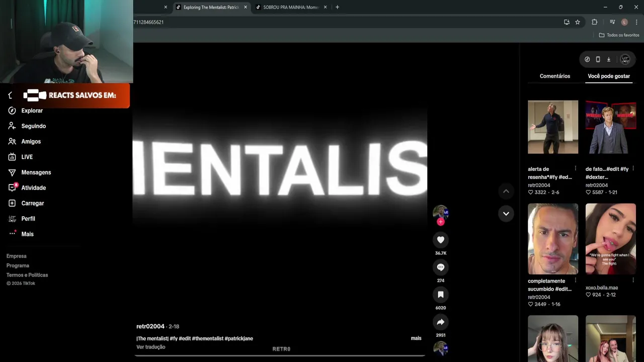Share the video with the arrow icon
644x362 pixels.
coord(440,322)
